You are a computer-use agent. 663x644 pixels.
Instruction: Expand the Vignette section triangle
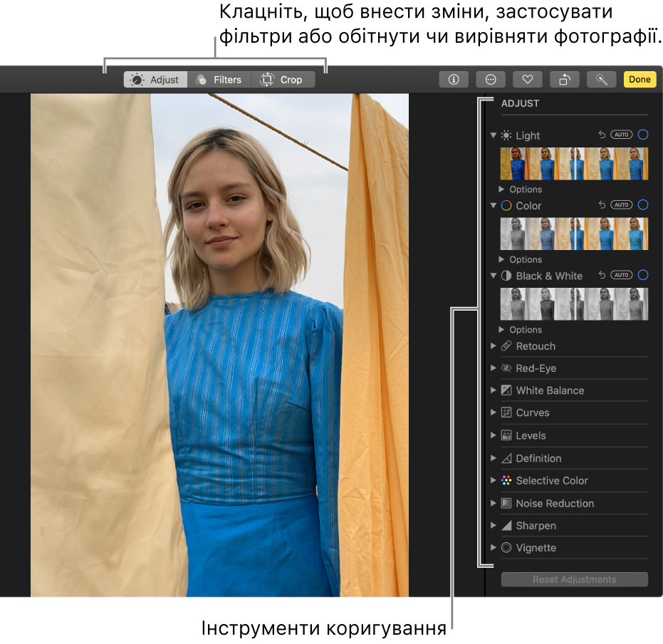point(493,548)
